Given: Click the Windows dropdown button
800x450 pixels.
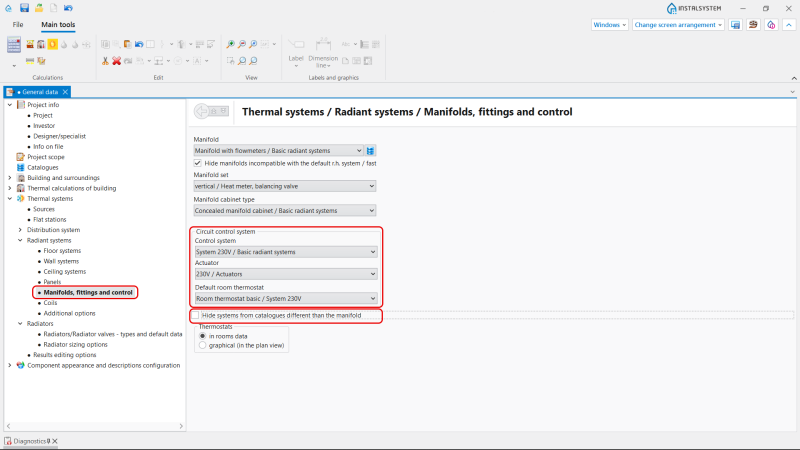Looking at the screenshot, I should [x=609, y=24].
